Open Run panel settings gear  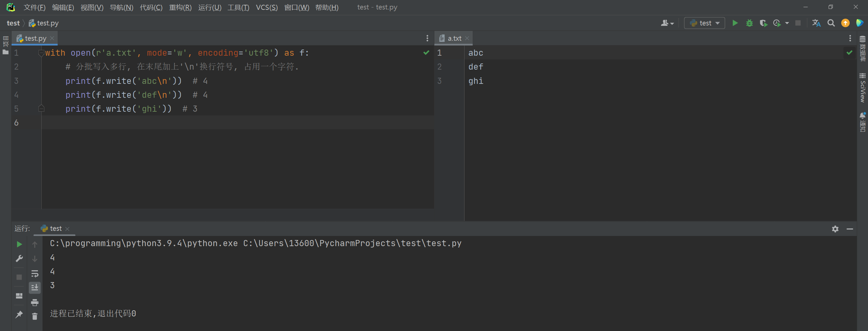835,229
